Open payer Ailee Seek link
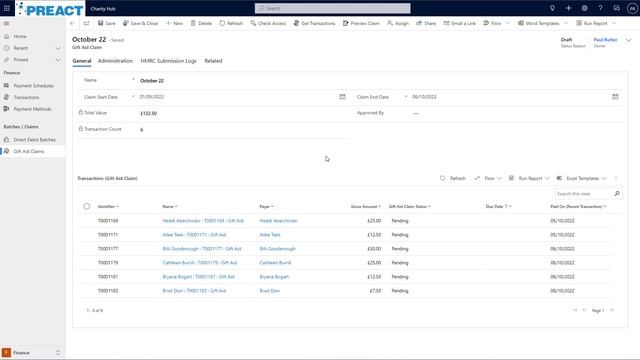Viewport: 640px width, 360px height. (x=270, y=235)
